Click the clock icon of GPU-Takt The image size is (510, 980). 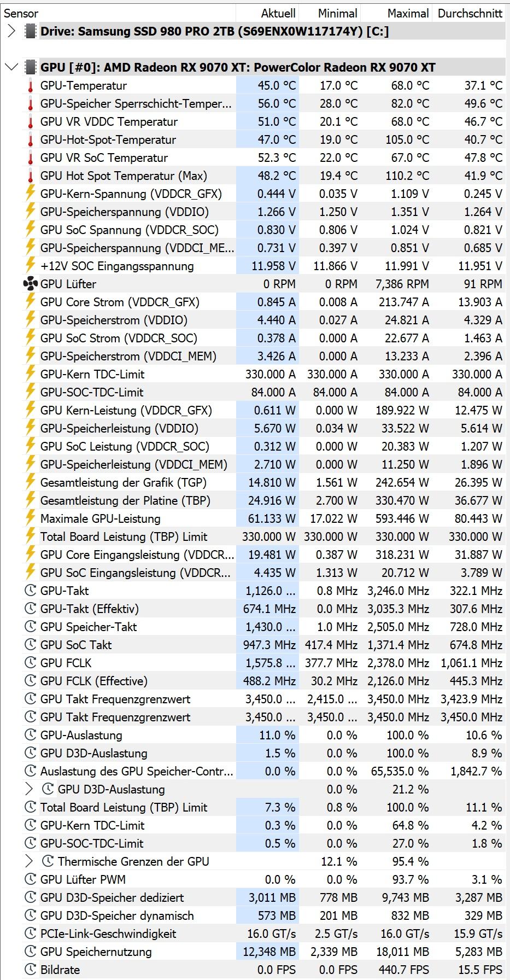(31, 591)
